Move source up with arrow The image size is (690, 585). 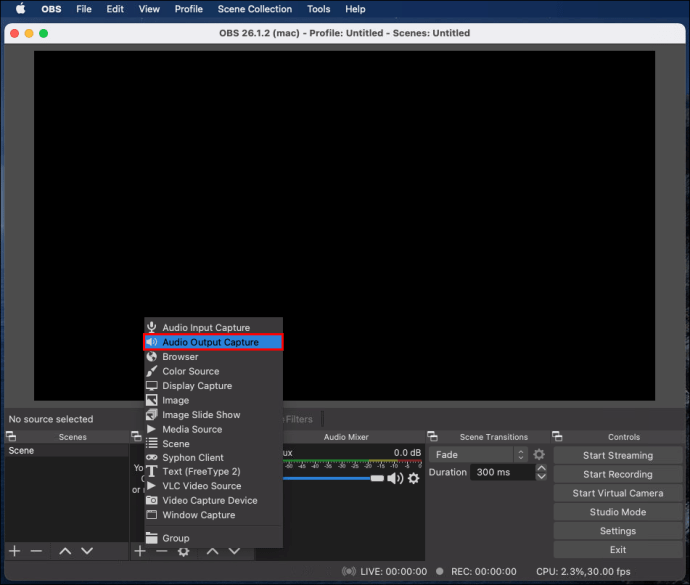pyautogui.click(x=213, y=551)
